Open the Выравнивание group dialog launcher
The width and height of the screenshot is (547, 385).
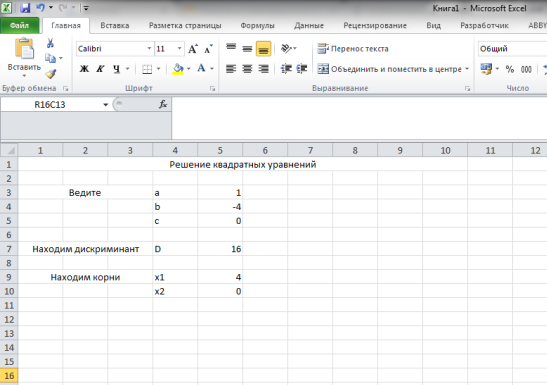[x=467, y=89]
